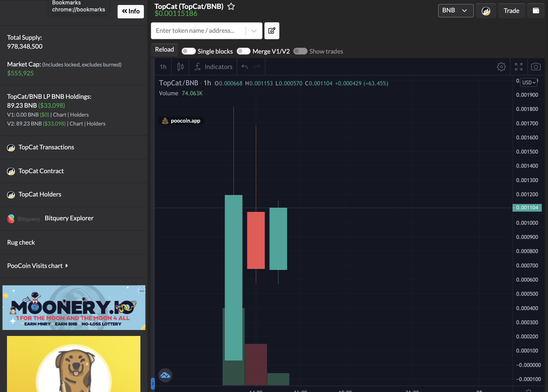Expand the PooCoin Visits chart section
Viewport: 548px width, 392px height.
37,266
